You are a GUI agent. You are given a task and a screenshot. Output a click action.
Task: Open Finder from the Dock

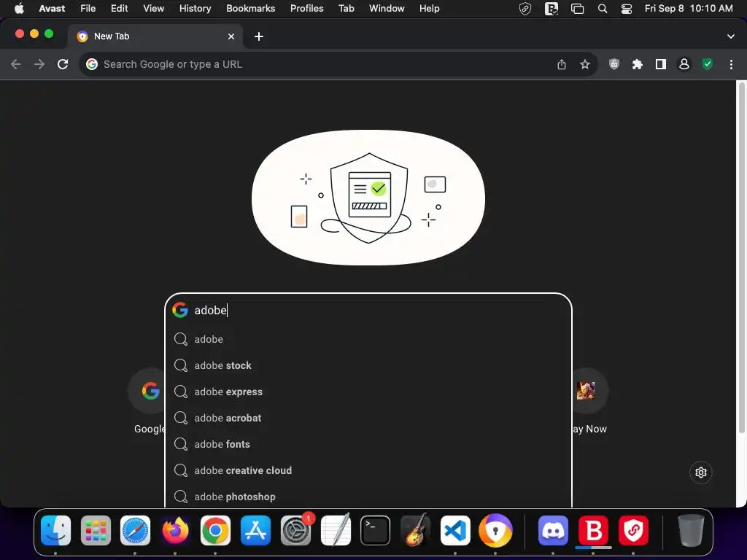point(55,531)
